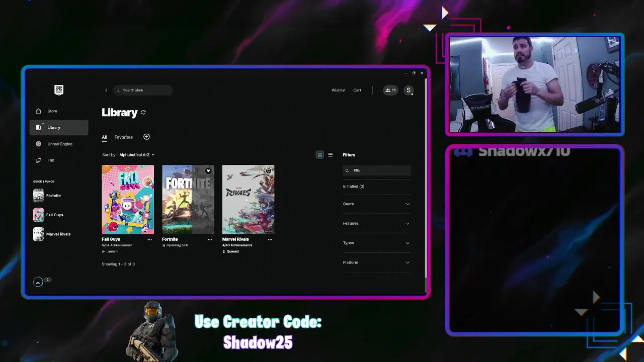The width and height of the screenshot is (644, 362).
Task: Click the 'Showing 1 - 3 of 3' text
Action: (x=118, y=264)
